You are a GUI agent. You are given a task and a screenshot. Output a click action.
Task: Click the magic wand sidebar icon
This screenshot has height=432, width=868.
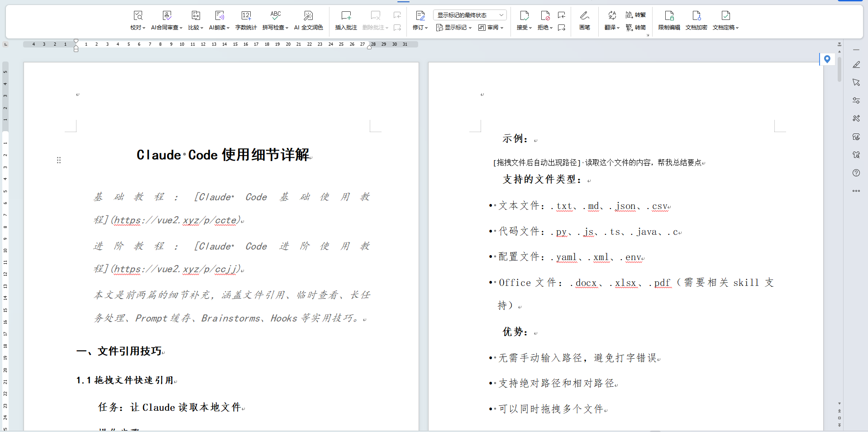[856, 119]
